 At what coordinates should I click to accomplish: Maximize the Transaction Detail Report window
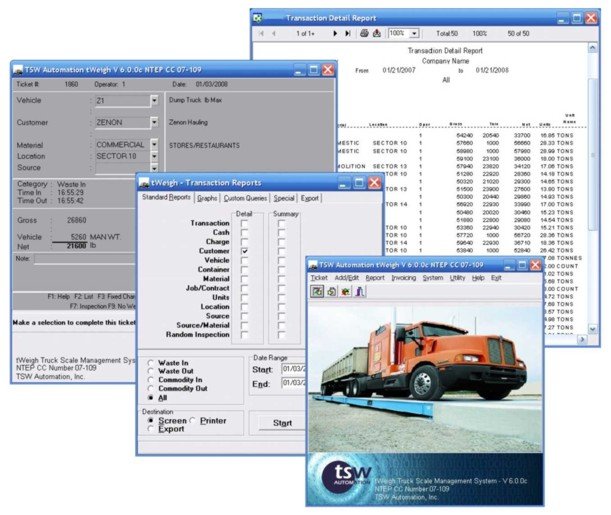click(x=577, y=18)
